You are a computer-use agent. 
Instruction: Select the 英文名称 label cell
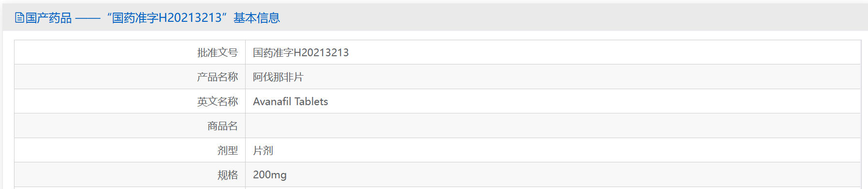click(130, 101)
